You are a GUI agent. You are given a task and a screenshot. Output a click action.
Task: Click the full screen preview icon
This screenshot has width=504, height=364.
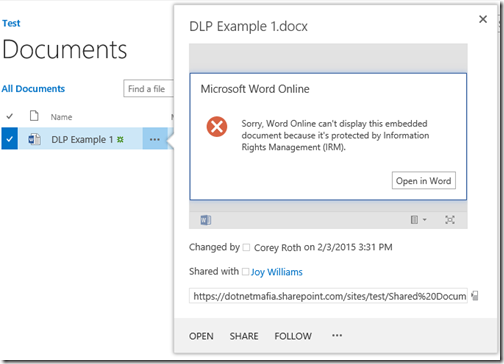pos(450,220)
